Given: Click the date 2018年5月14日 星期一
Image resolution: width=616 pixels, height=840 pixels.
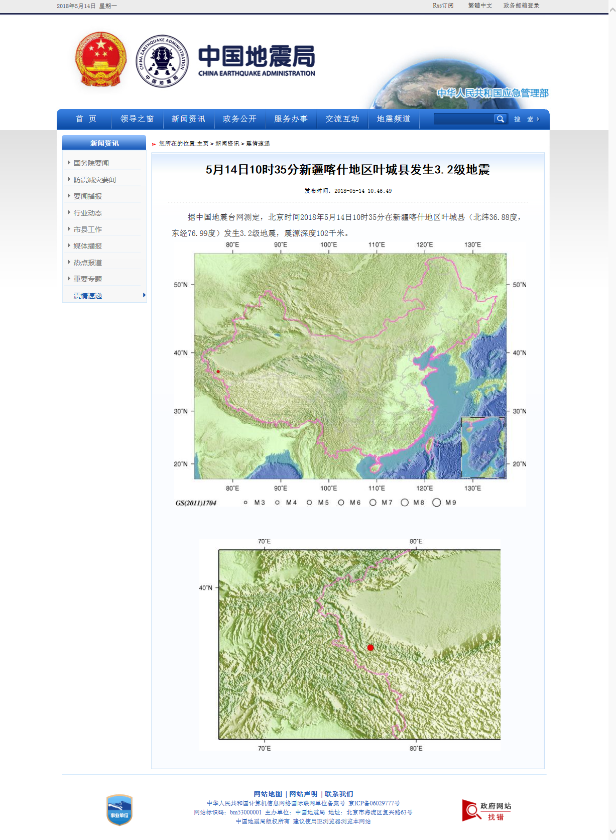Looking at the screenshot, I should [x=87, y=6].
